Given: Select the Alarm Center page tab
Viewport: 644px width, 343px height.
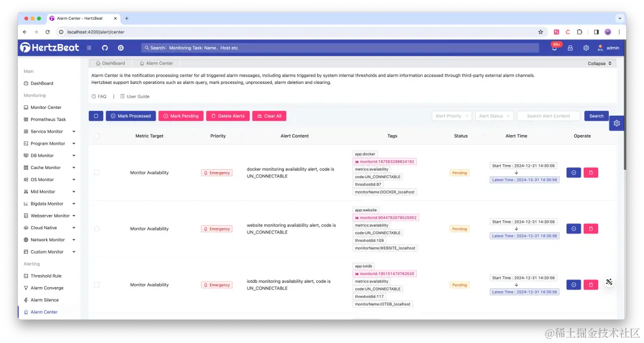Looking at the screenshot, I should 156,63.
